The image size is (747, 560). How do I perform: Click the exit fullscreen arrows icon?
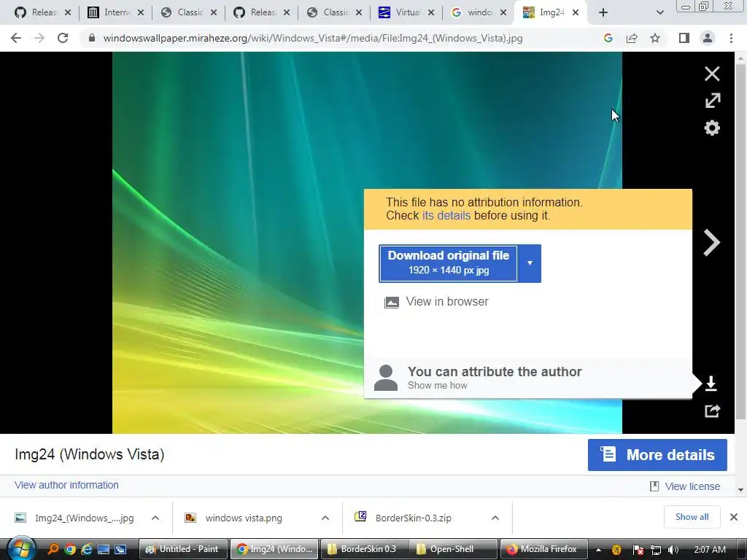[713, 101]
